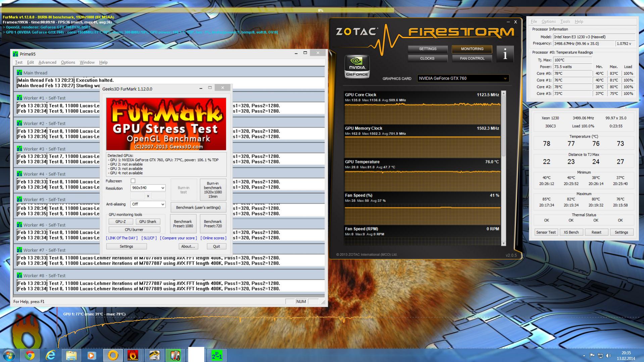Click the orange ring taskbar icon

(x=113, y=355)
